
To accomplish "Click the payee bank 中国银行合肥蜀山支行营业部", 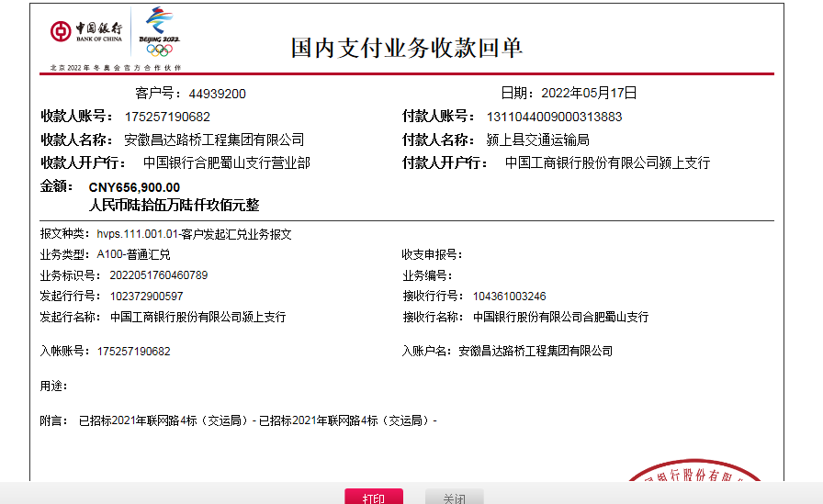I will click(x=226, y=162).
